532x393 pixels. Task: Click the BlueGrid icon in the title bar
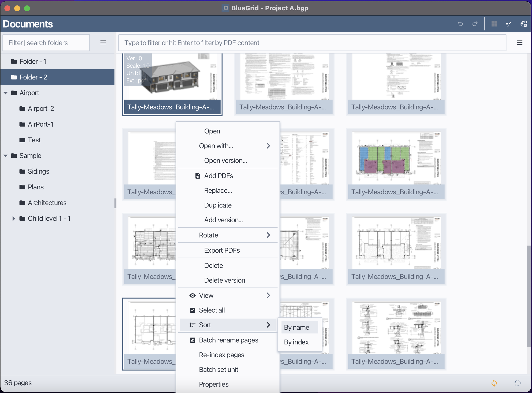point(225,8)
